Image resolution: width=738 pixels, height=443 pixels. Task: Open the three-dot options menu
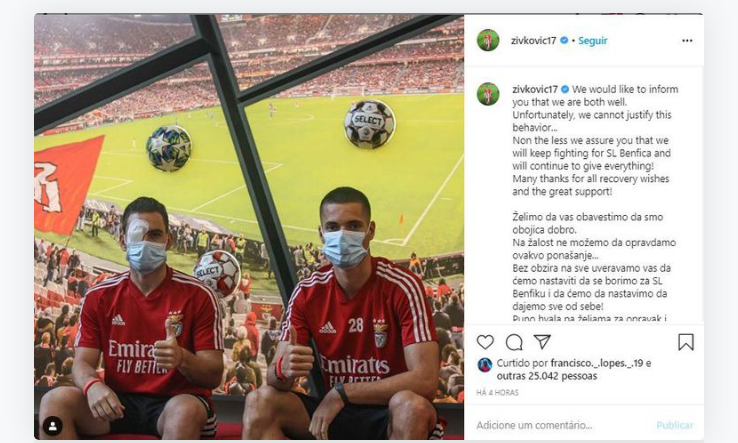(687, 40)
